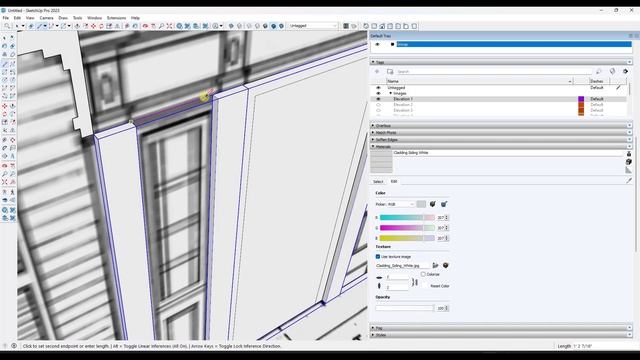The height and width of the screenshot is (360, 640).
Task: Click Match Color of Object in Model icon
Action: 433,204
